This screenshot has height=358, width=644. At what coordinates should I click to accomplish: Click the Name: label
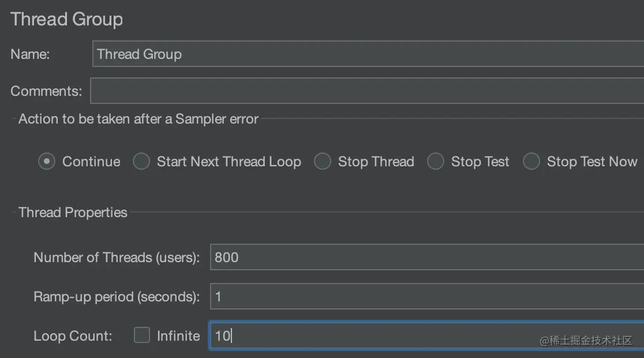point(30,54)
